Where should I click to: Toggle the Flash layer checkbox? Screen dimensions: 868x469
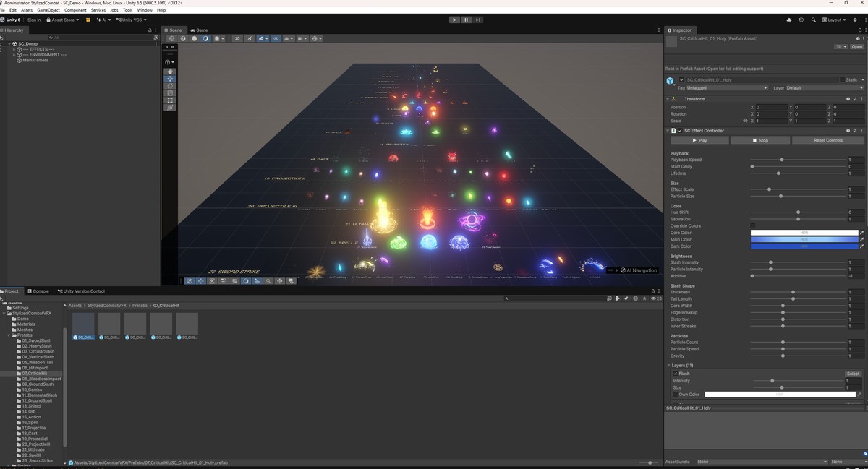point(676,374)
